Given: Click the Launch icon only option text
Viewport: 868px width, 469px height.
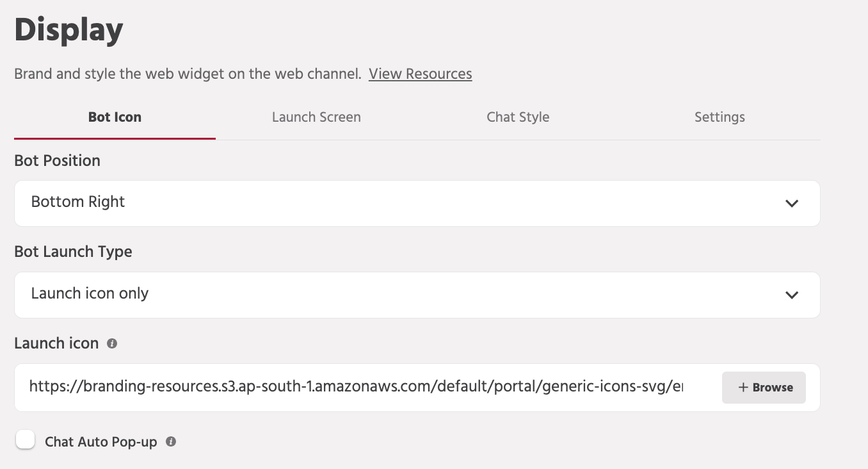Looking at the screenshot, I should pyautogui.click(x=90, y=293).
